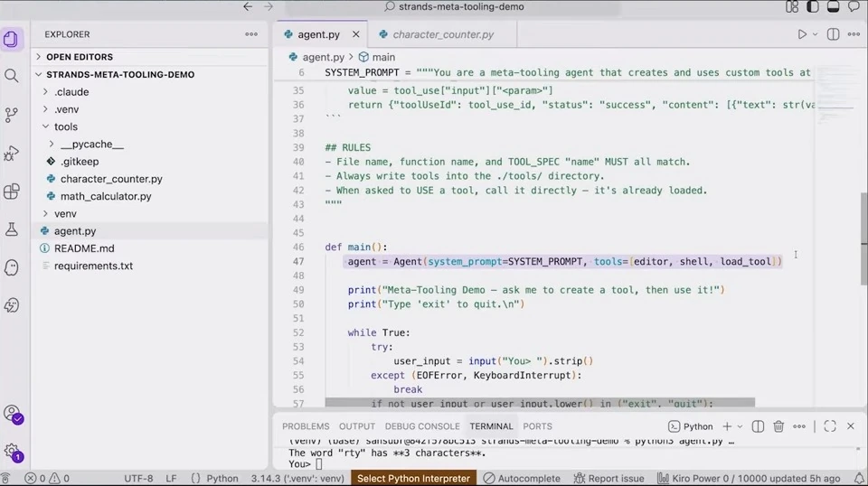Open the run options dropdown arrow
Screen dimensions: 868x486
click(815, 34)
